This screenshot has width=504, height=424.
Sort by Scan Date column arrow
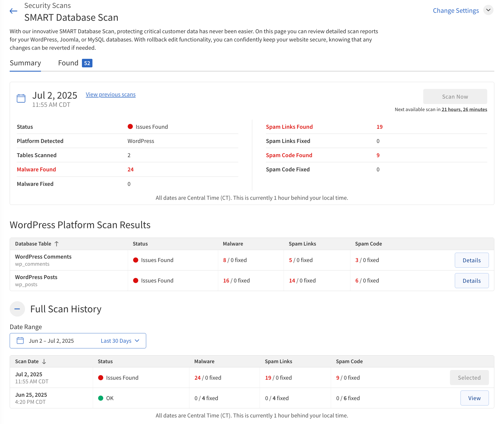click(44, 361)
